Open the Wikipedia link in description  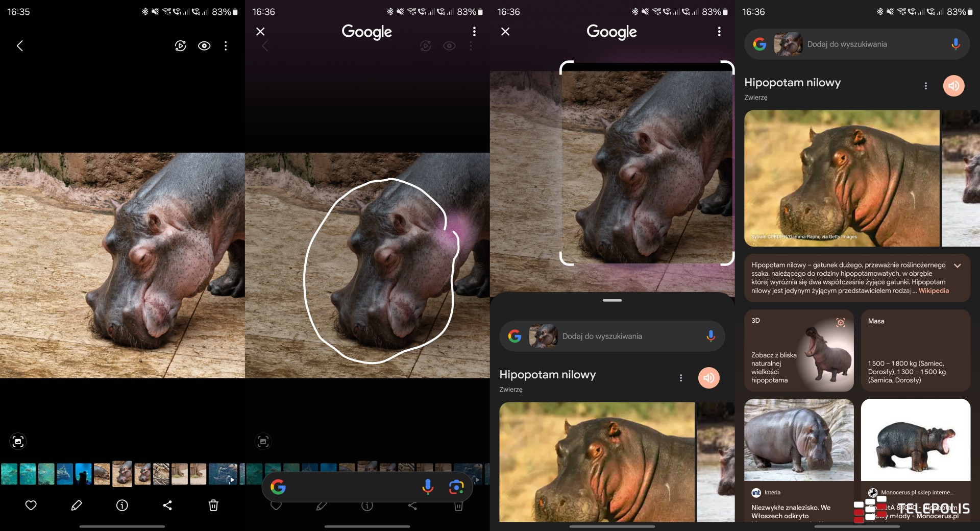pos(934,291)
